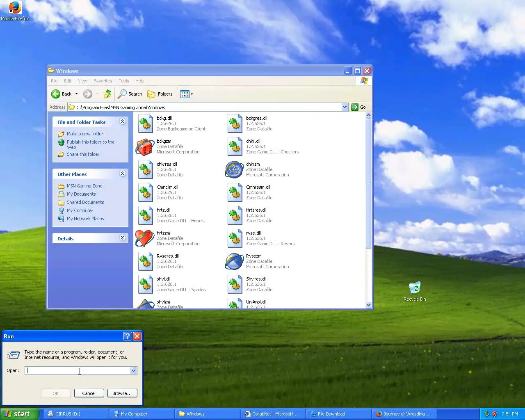
Task: Click Share this folder link
Action: coord(83,154)
